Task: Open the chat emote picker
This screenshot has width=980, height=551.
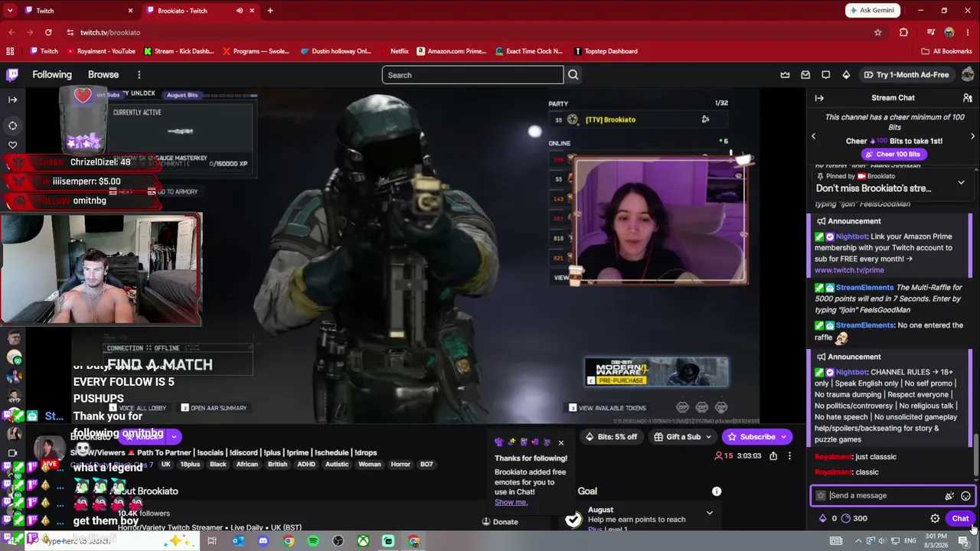Action: tap(965, 496)
